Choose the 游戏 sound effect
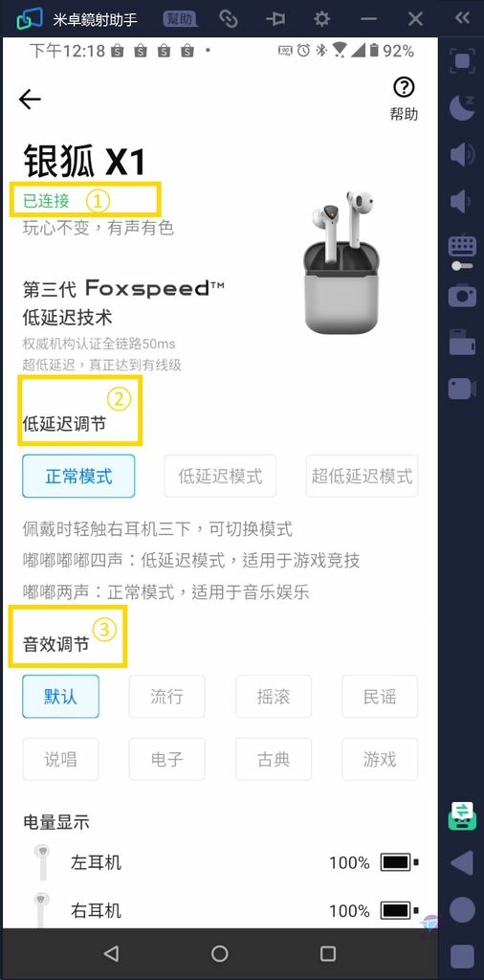Viewport: 484px width, 980px height. click(x=380, y=759)
